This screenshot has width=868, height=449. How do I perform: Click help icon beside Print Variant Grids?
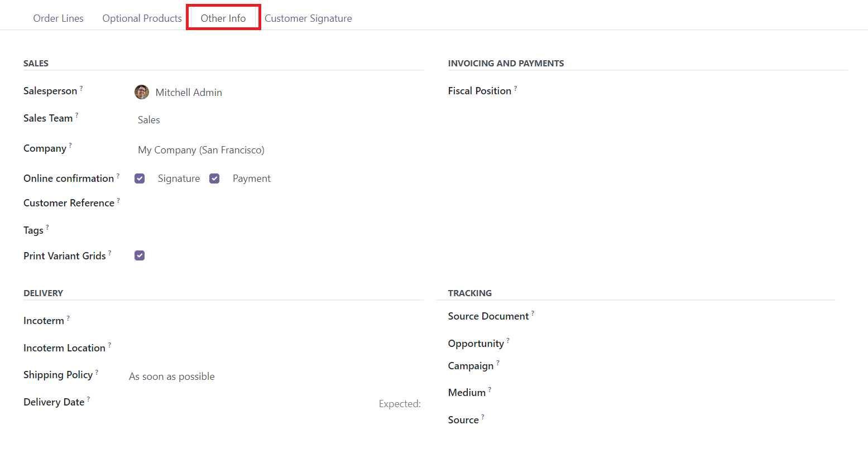(109, 253)
